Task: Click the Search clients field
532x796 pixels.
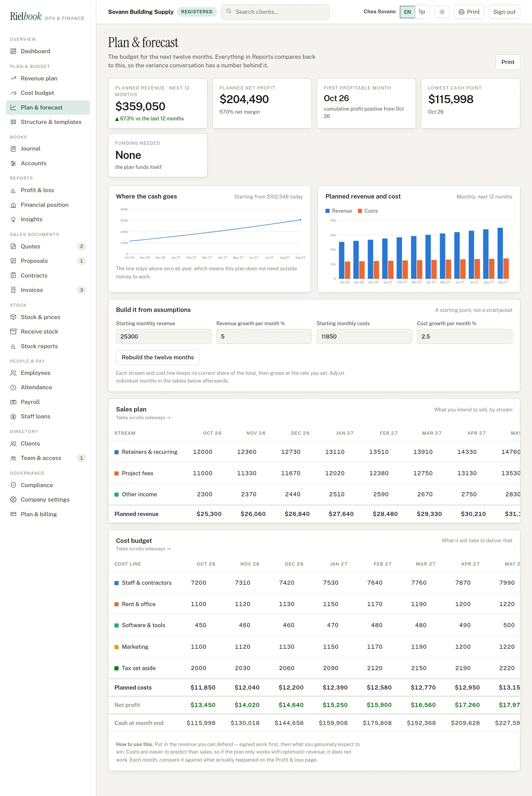Action: [275, 12]
